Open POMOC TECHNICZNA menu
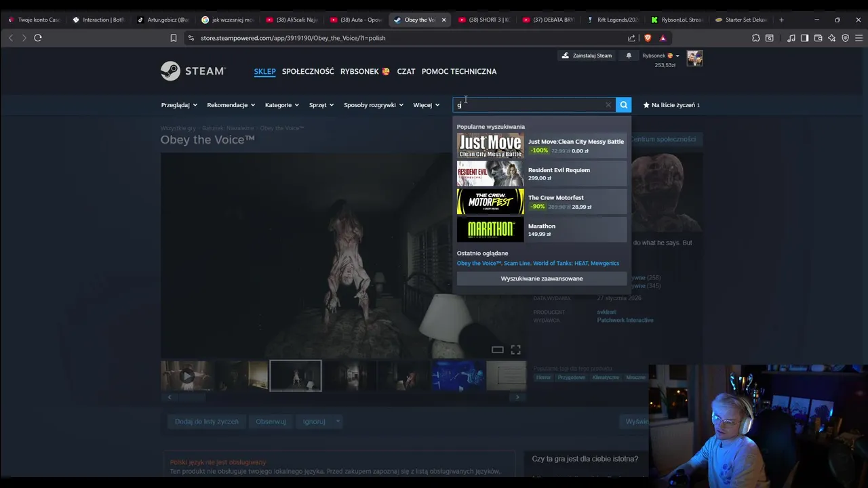The height and width of the screenshot is (488, 868). [459, 71]
